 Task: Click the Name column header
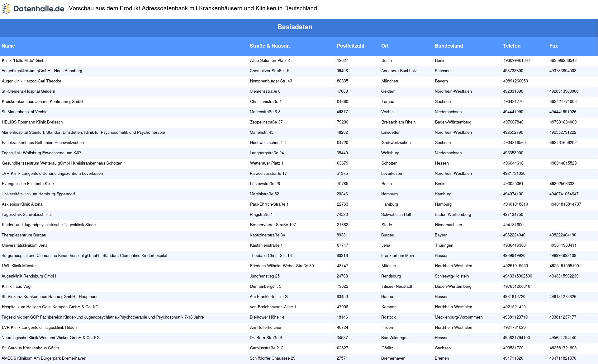tap(8, 46)
